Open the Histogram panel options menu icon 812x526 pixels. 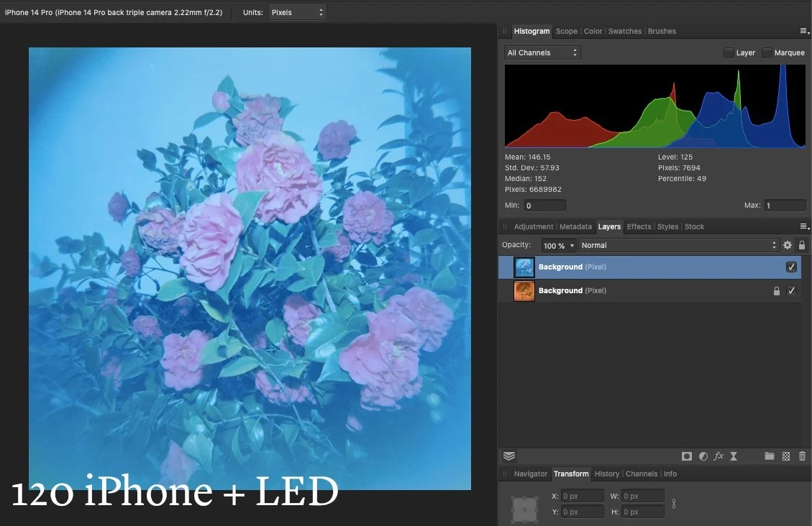click(804, 31)
